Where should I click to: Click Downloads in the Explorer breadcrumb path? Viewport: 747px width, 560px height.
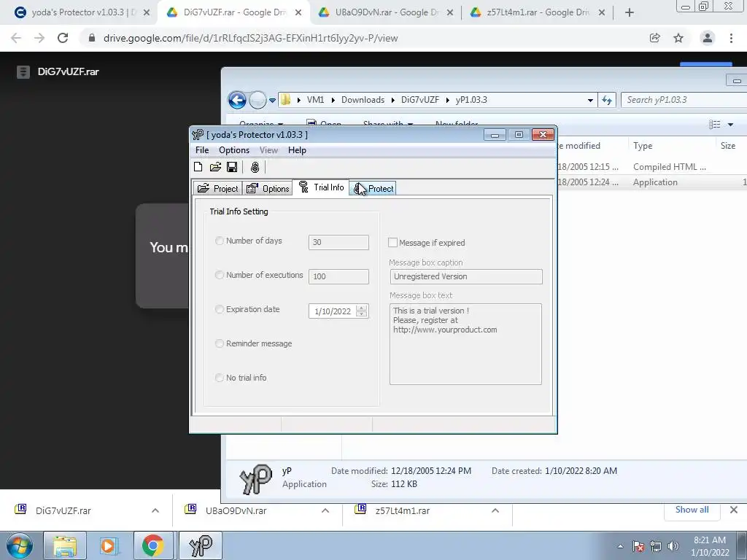363,100
